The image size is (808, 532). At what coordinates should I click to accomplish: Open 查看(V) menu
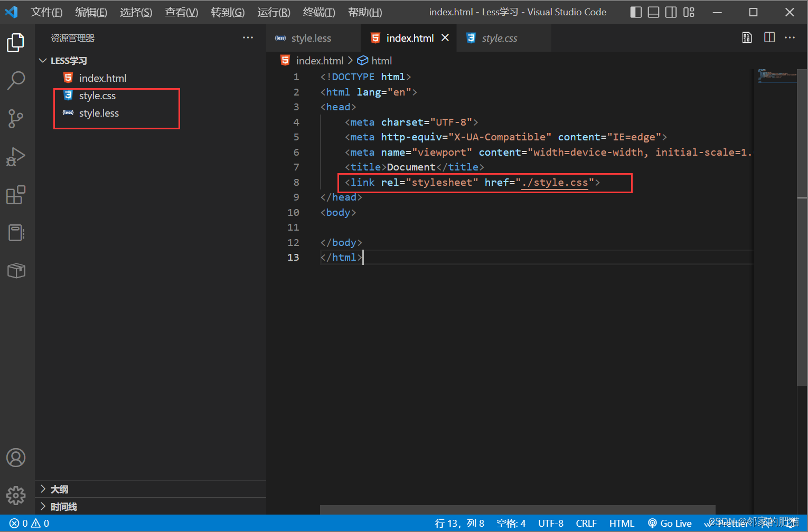181,12
